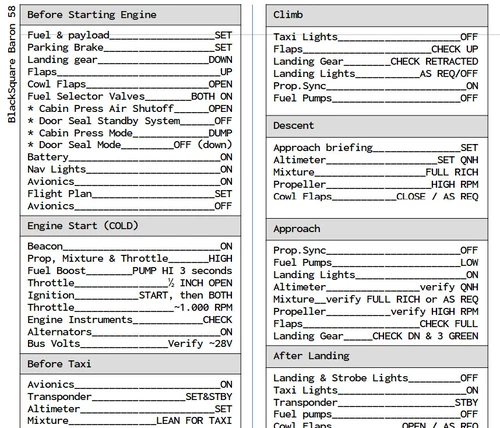Screen dimensions: 500x428
Task: Click the 'Altimeter SET QNH' row
Action: [x=376, y=160]
